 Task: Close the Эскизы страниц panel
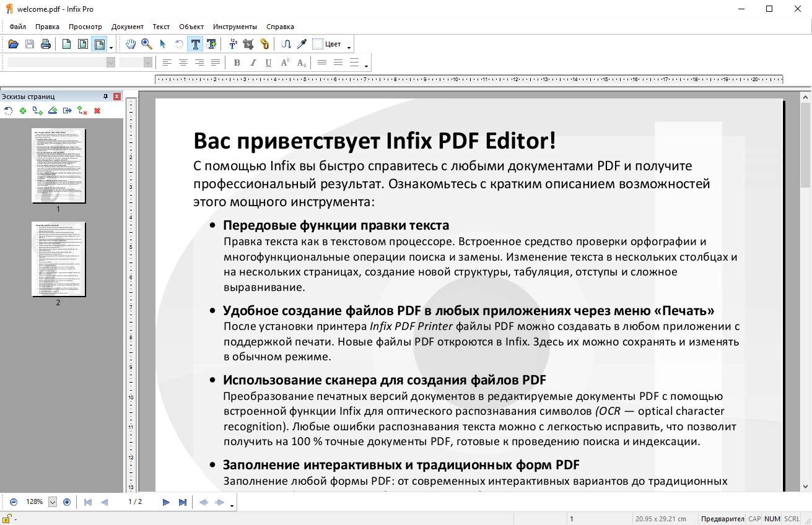click(x=117, y=97)
